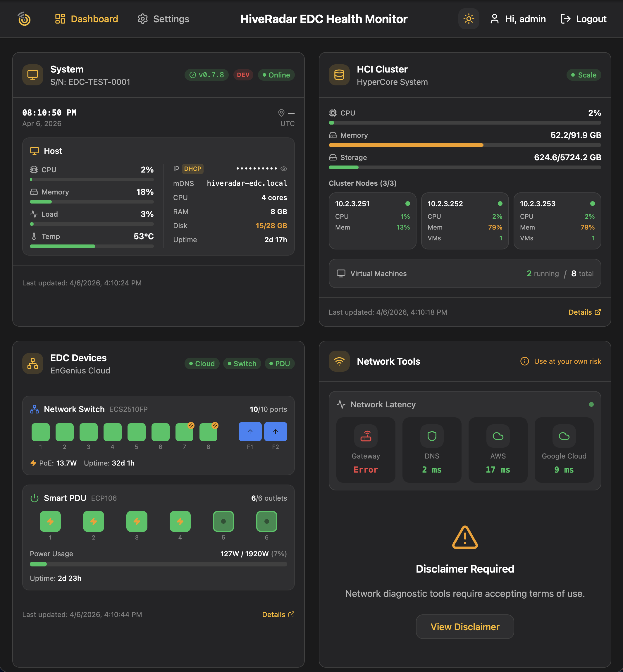Open the Settings tab

pos(164,19)
